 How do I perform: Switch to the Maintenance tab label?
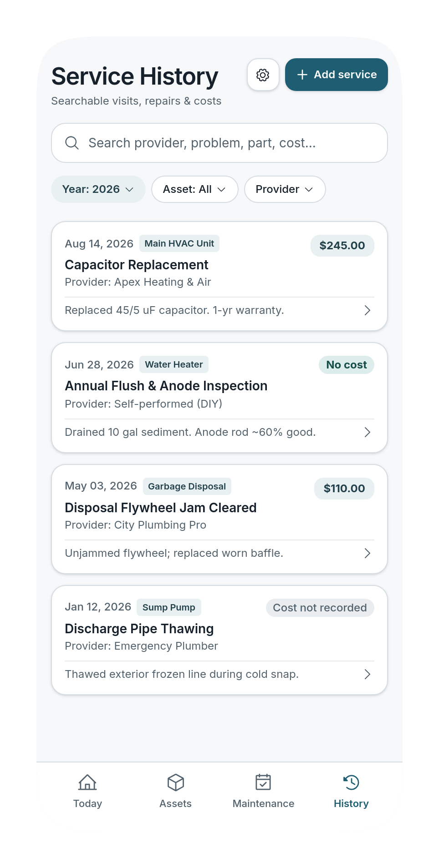(x=263, y=803)
